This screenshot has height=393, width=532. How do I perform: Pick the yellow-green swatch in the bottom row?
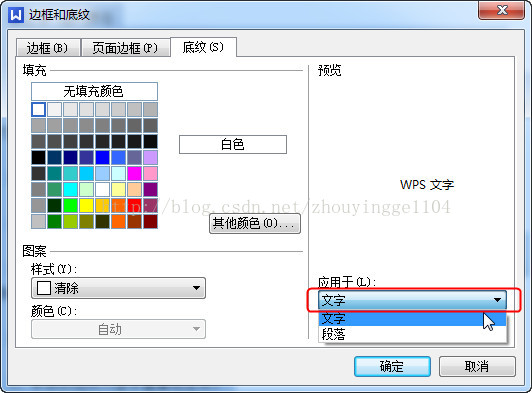click(70, 221)
